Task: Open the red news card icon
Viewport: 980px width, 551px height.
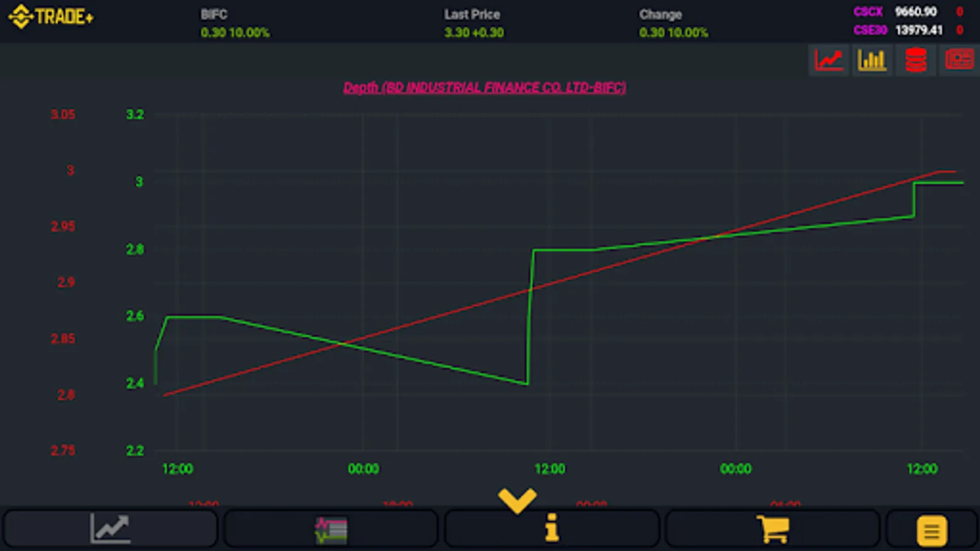Action: pos(959,60)
